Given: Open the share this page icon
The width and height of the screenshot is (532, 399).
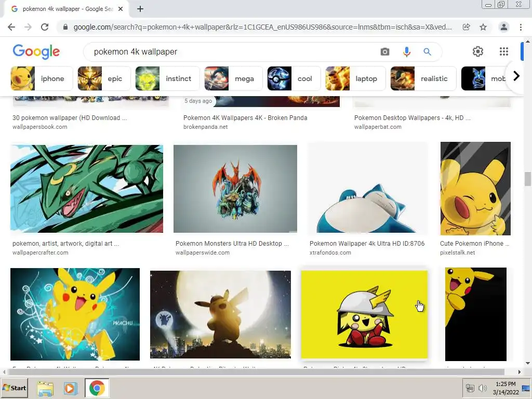Looking at the screenshot, I should pos(466,27).
